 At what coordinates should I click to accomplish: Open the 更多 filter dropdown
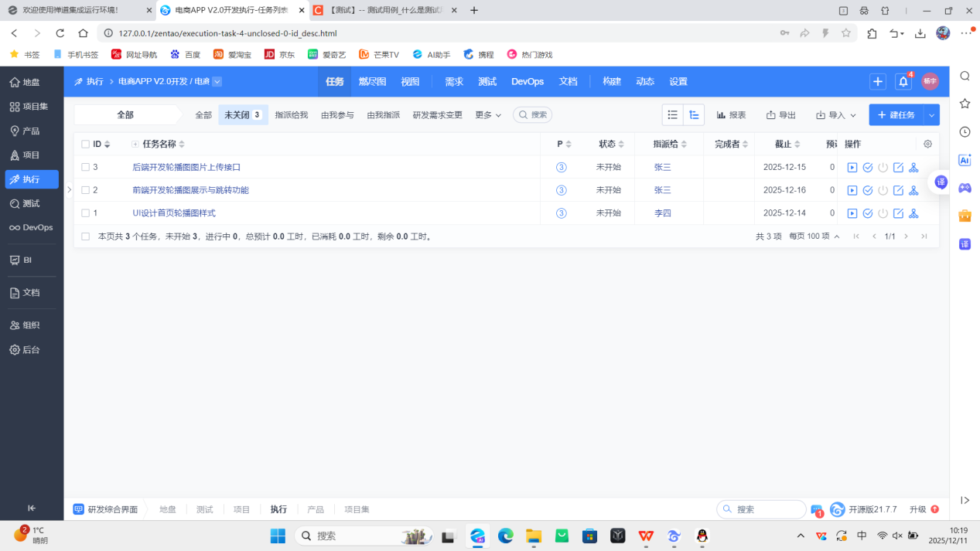[x=487, y=114]
